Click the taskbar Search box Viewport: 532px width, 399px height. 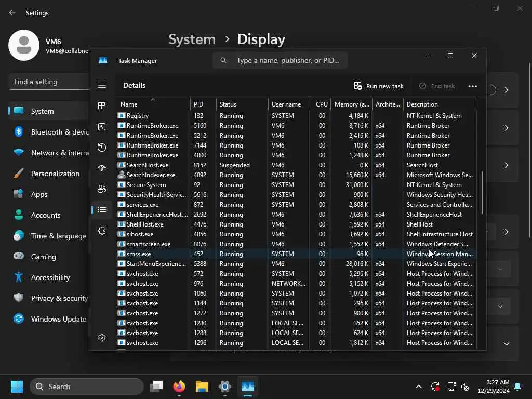[87, 387]
